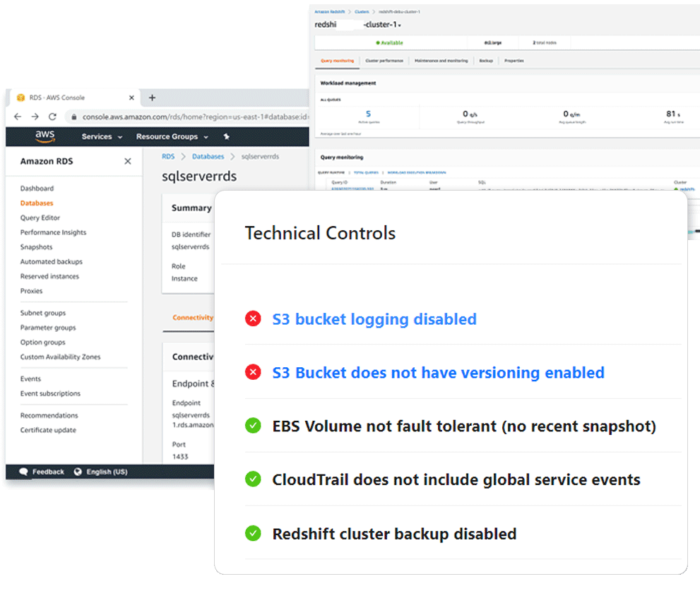This screenshot has height=591, width=700.
Task: Open S3 bucket logging disabled control
Action: [x=374, y=319]
